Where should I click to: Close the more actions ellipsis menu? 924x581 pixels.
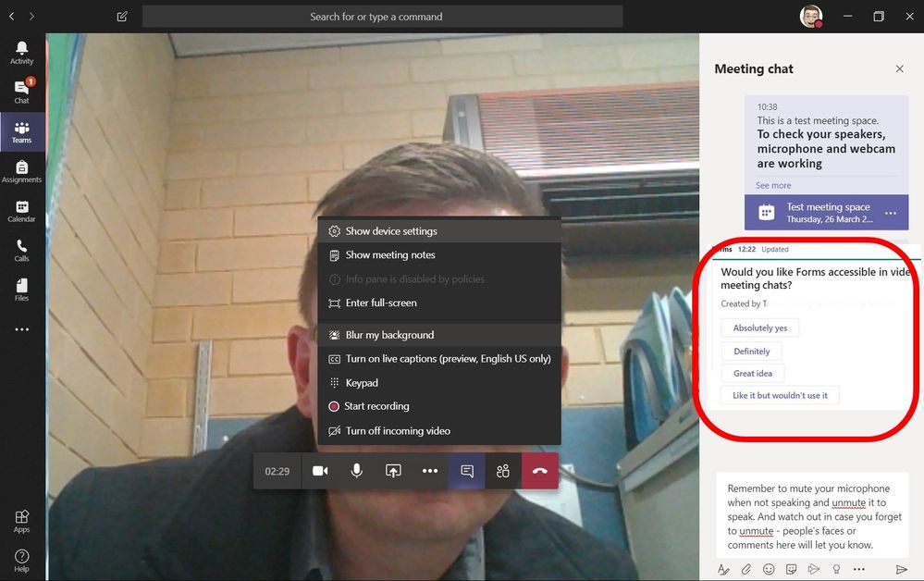(430, 471)
